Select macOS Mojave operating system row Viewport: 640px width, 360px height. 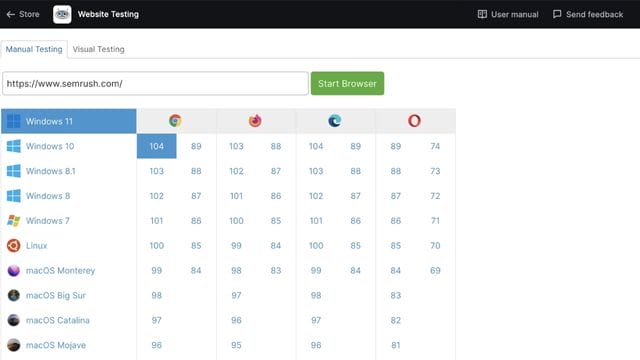click(x=69, y=345)
